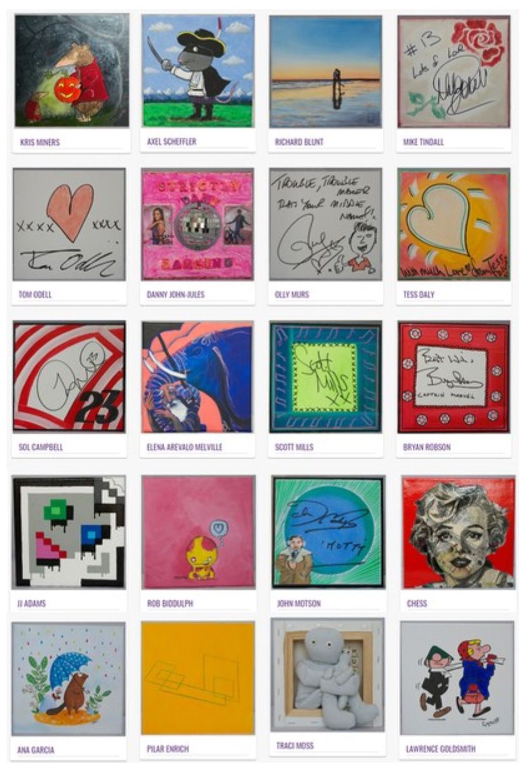532x777 pixels.
Task: Open Mike Tindall's signed rose canvas
Action: coord(454,72)
